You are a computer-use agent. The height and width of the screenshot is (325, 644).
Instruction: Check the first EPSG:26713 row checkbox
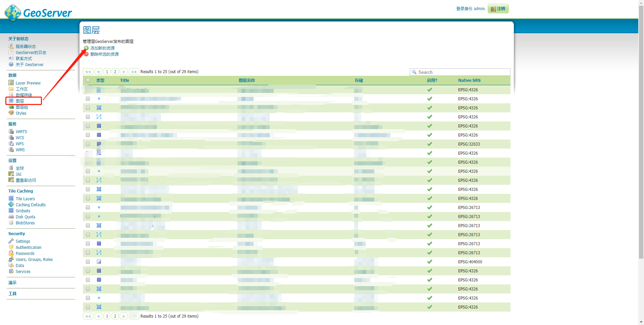pyautogui.click(x=88, y=207)
